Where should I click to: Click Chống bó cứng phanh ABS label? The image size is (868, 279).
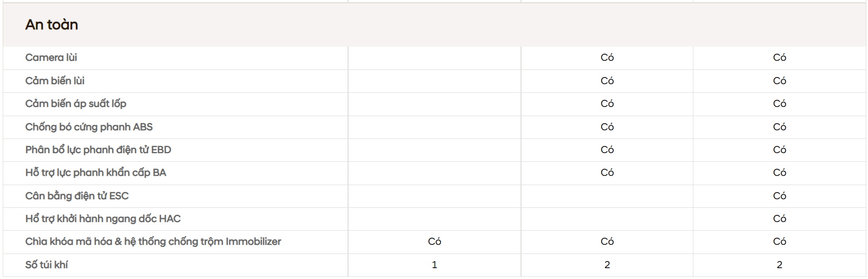(89, 127)
